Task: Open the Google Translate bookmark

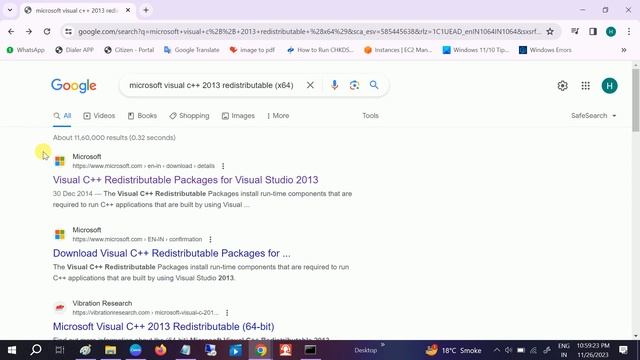Action: tap(191, 50)
